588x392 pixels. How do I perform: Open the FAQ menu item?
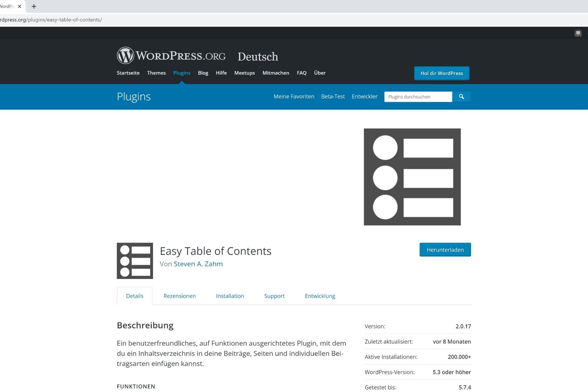302,73
